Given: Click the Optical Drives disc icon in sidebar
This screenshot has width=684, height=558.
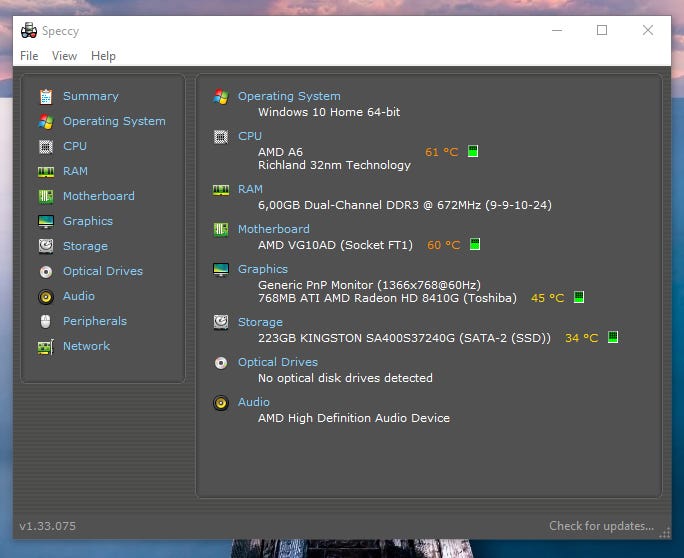Looking at the screenshot, I should coord(46,272).
